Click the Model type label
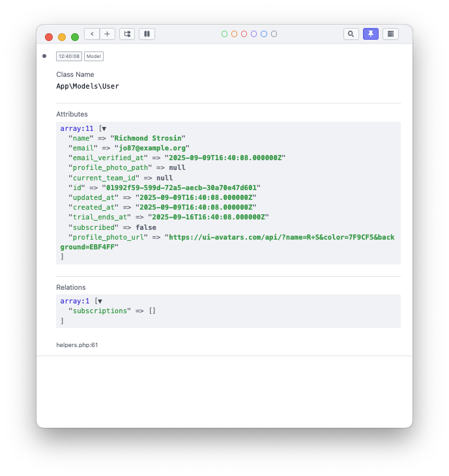Image resolution: width=449 pixels, height=476 pixels. [94, 57]
